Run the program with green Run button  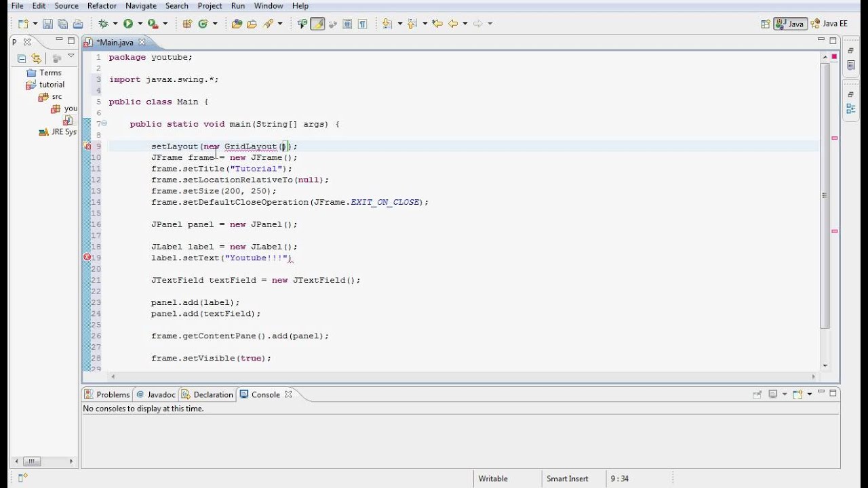point(127,24)
